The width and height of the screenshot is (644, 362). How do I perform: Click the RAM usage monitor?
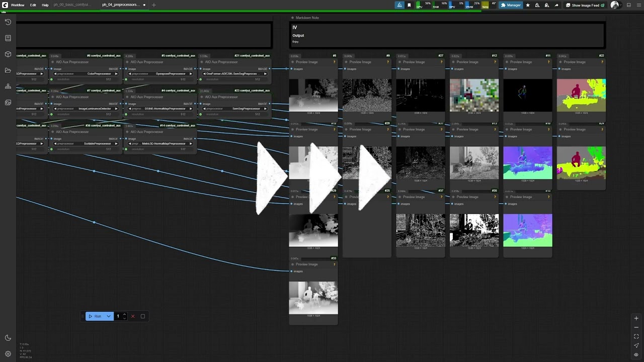[440, 5]
